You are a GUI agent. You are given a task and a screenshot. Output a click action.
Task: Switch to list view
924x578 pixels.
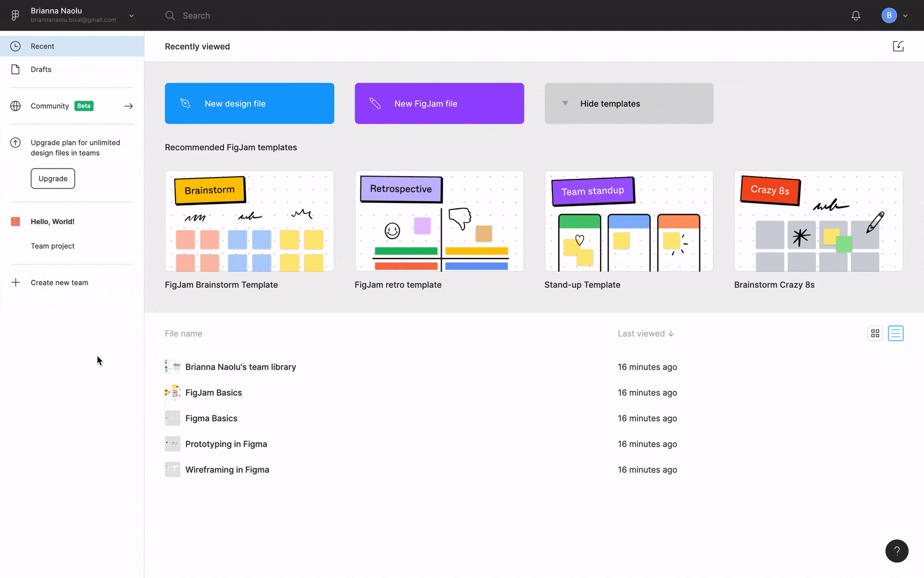pyautogui.click(x=896, y=333)
